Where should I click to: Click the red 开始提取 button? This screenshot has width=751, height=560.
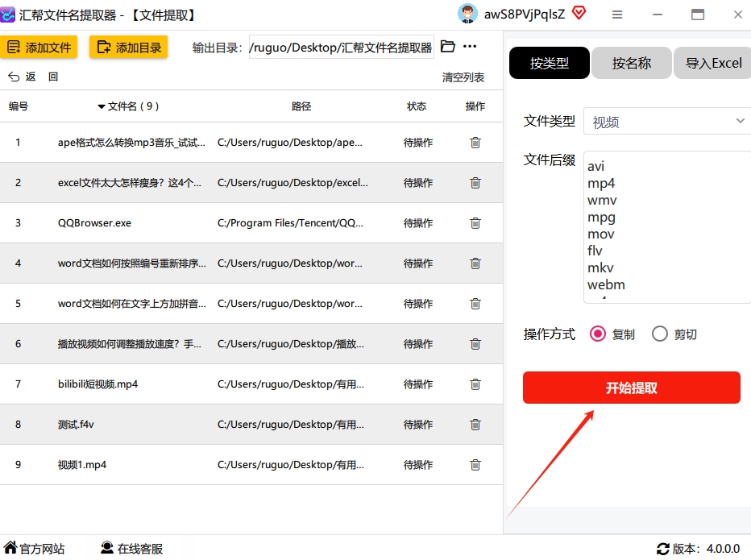pos(631,388)
